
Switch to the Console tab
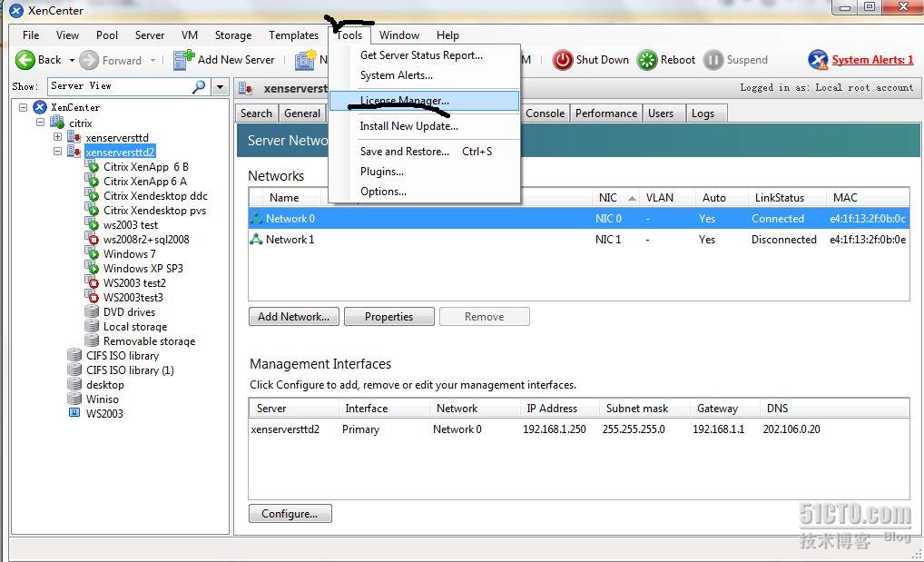546,113
